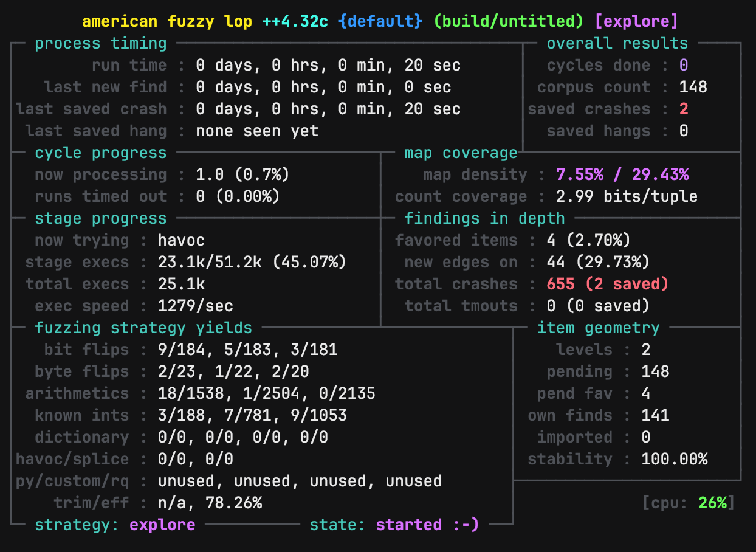Viewport: 756px width, 552px height.
Task: Click the count coverage '2.99 bits/tuple'
Action: 627,197
